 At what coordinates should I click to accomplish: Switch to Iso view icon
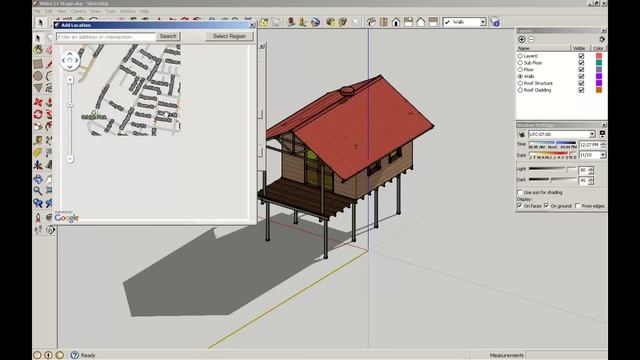point(371,22)
